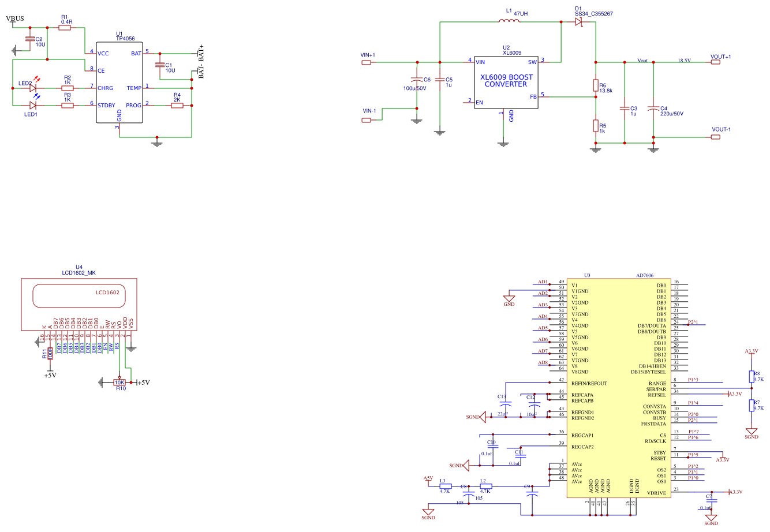Select the TP4056 charger chip U1

(x=119, y=82)
